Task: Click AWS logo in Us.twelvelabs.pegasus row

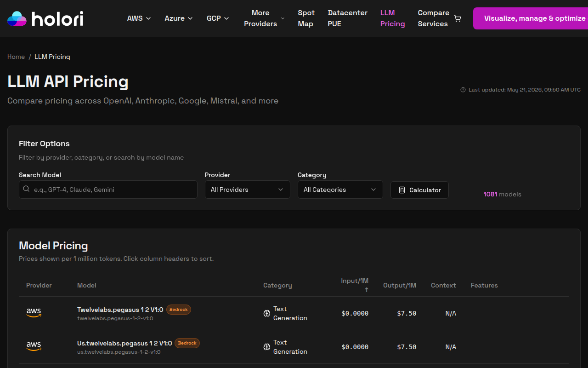Action: coord(34,346)
